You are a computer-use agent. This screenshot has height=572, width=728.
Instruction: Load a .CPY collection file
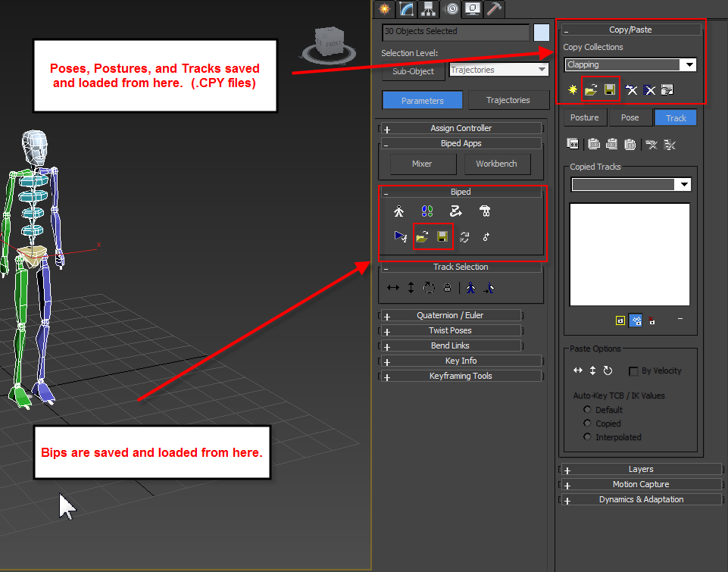591,89
